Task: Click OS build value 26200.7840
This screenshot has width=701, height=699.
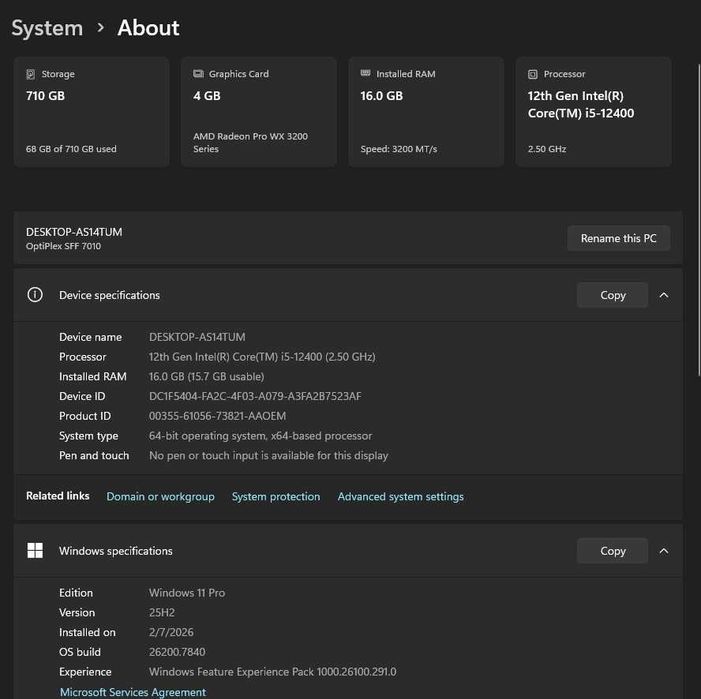Action: pyautogui.click(x=177, y=652)
